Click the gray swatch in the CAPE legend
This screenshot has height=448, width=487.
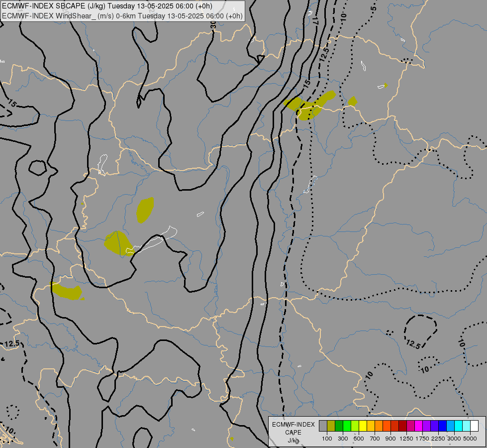pyautogui.click(x=323, y=426)
